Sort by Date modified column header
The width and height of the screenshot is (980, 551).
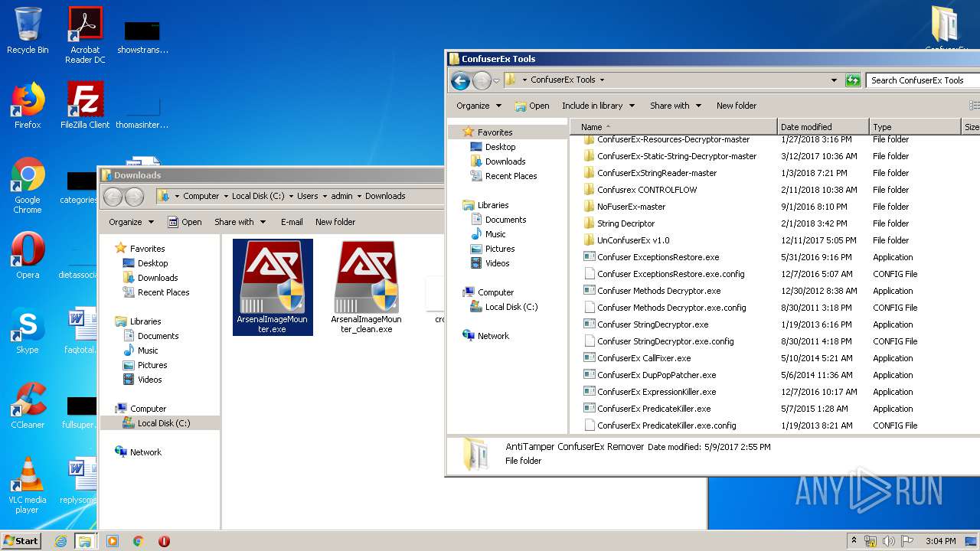coord(823,127)
